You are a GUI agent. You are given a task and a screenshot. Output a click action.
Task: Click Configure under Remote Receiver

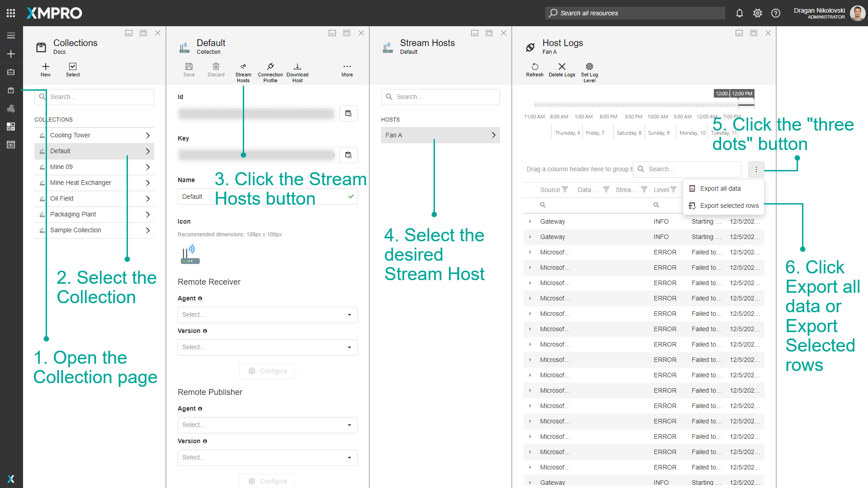268,371
